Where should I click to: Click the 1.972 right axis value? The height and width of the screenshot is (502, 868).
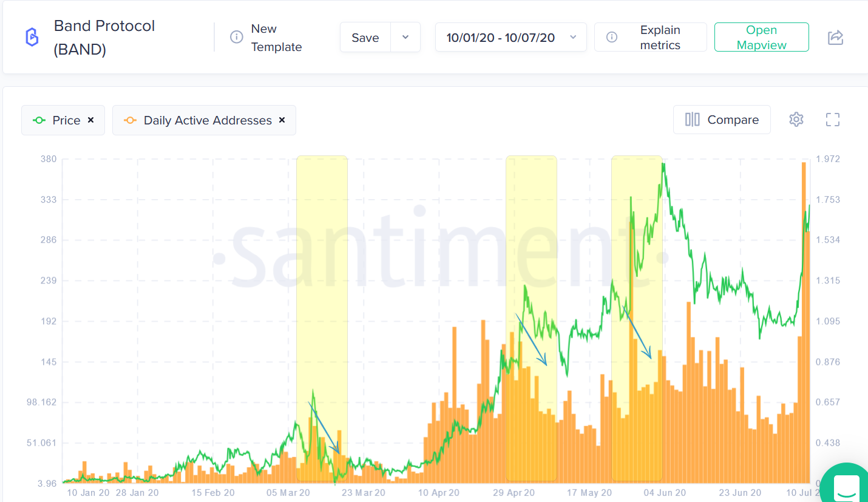(x=828, y=159)
